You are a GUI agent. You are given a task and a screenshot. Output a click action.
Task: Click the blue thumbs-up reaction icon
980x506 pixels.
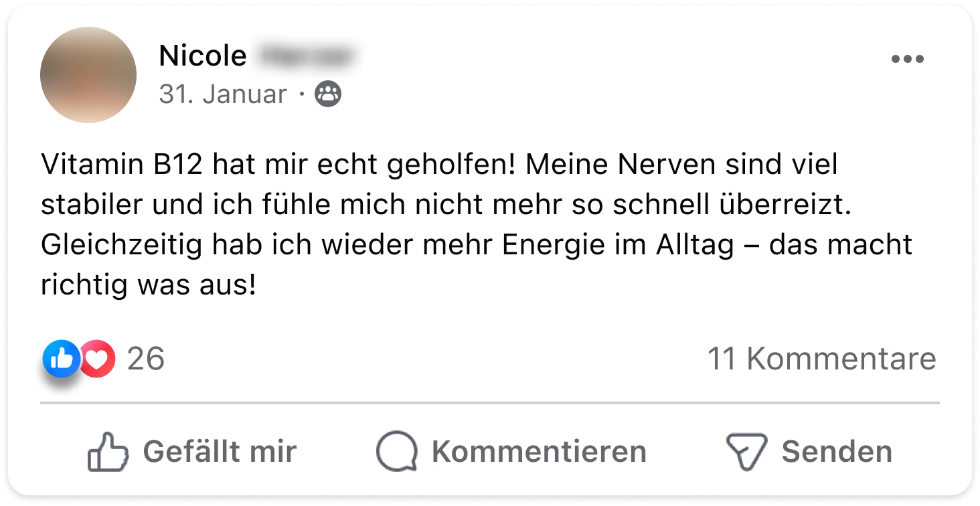click(62, 359)
